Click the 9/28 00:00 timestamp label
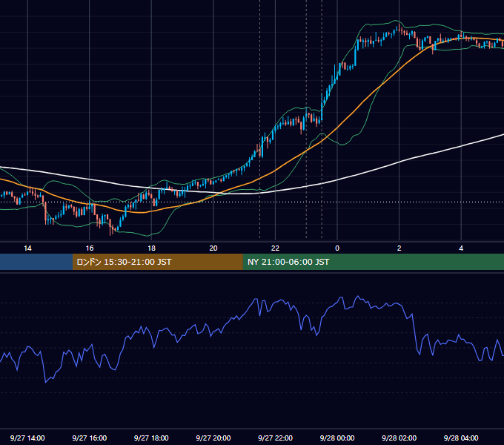Screen dimensions: 504x445 point(337,438)
